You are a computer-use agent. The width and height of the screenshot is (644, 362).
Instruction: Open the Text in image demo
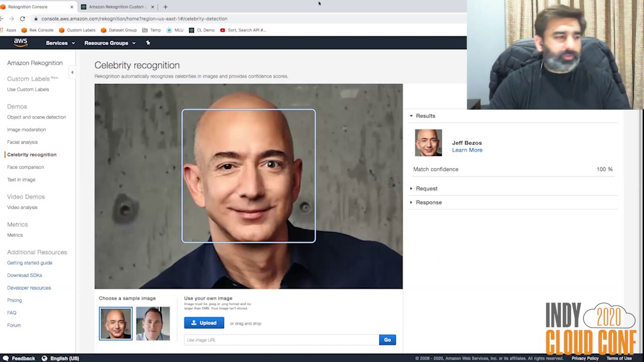[21, 180]
